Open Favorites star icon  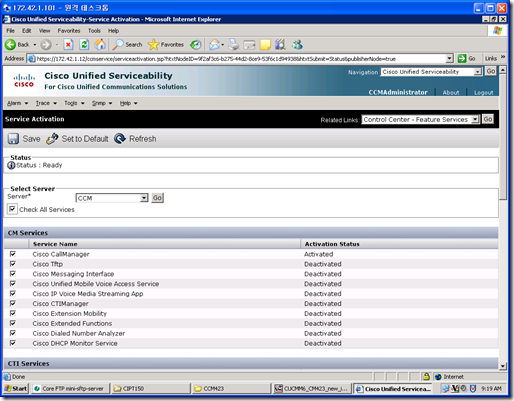(x=153, y=44)
